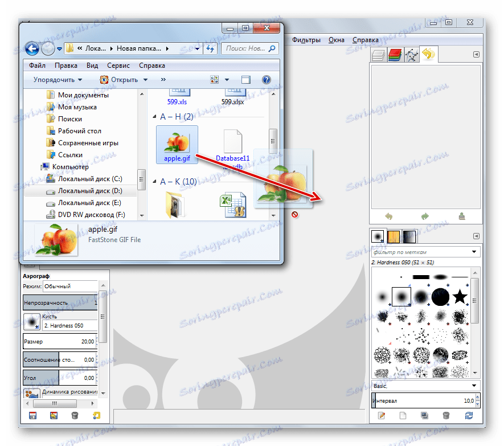
Task: Open the dropdown arrow next to Открыть
Action: (x=145, y=80)
